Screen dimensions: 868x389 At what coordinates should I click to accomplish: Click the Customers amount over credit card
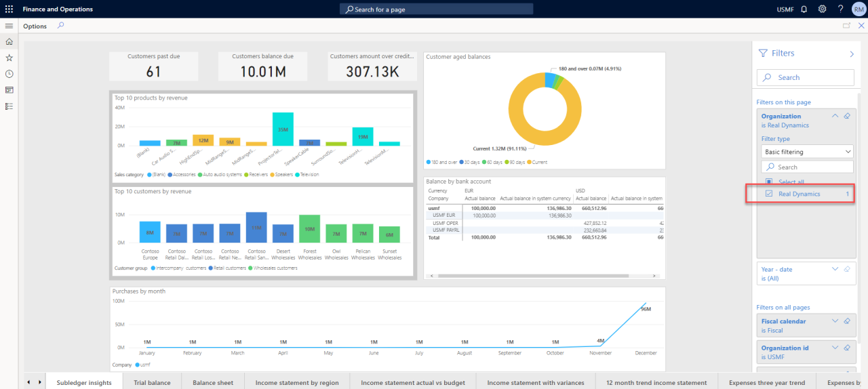(372, 66)
